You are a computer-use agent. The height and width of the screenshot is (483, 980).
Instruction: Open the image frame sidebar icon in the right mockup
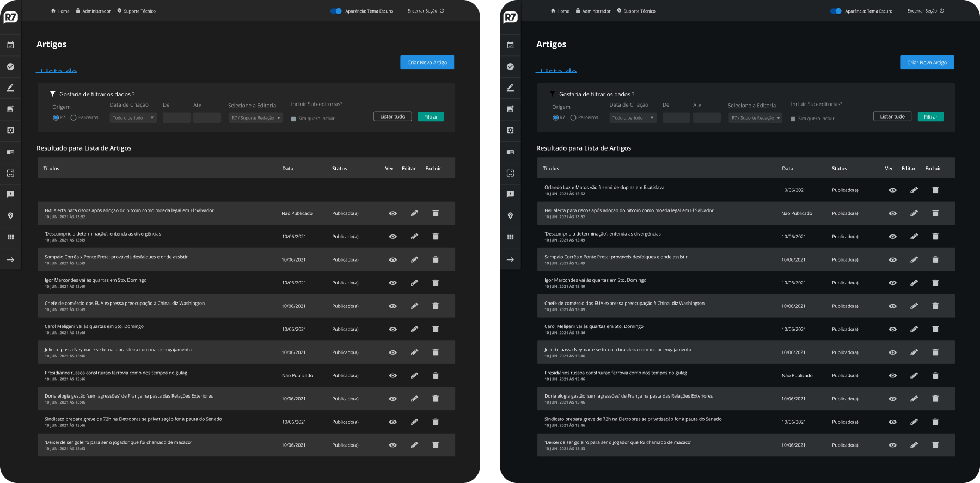pos(510,173)
